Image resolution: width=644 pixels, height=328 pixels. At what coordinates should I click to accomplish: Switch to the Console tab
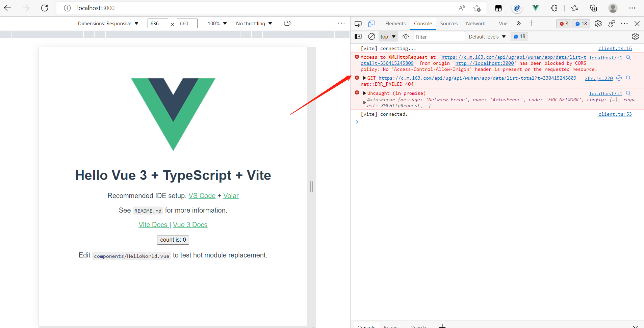click(423, 24)
